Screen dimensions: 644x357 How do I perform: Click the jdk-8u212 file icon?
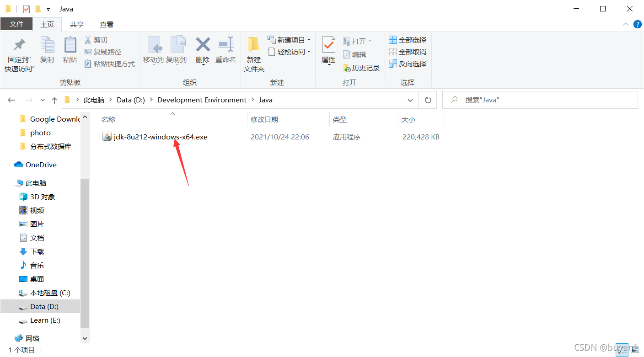coord(107,137)
